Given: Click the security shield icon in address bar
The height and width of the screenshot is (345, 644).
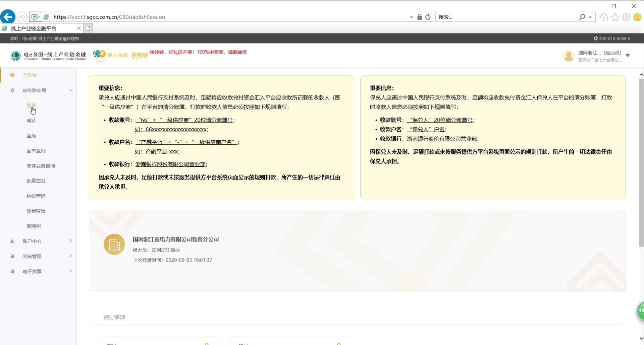Looking at the screenshot, I should click(x=34, y=17).
